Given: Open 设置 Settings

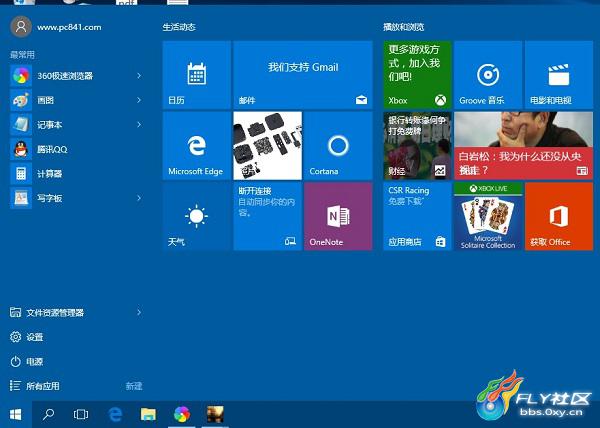Looking at the screenshot, I should pos(27,337).
